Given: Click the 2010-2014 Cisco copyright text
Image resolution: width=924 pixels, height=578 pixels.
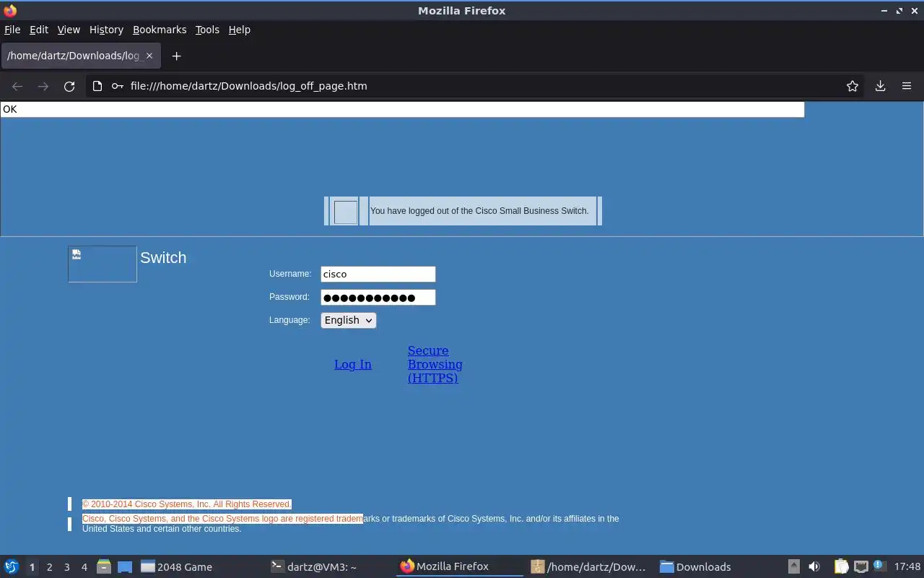Looking at the screenshot, I should [187, 504].
